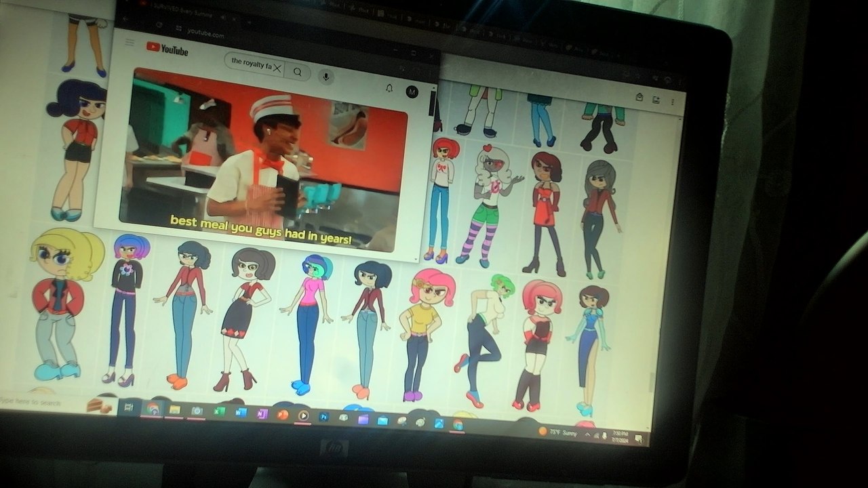Image resolution: width=868 pixels, height=488 pixels.
Task: Open File Explorer from the taskbar
Action: point(174,410)
